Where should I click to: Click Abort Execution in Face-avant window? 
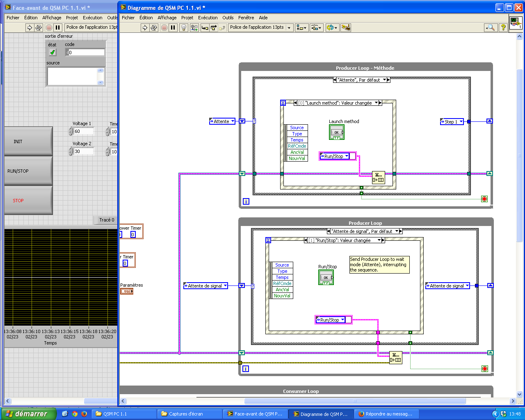click(x=49, y=27)
